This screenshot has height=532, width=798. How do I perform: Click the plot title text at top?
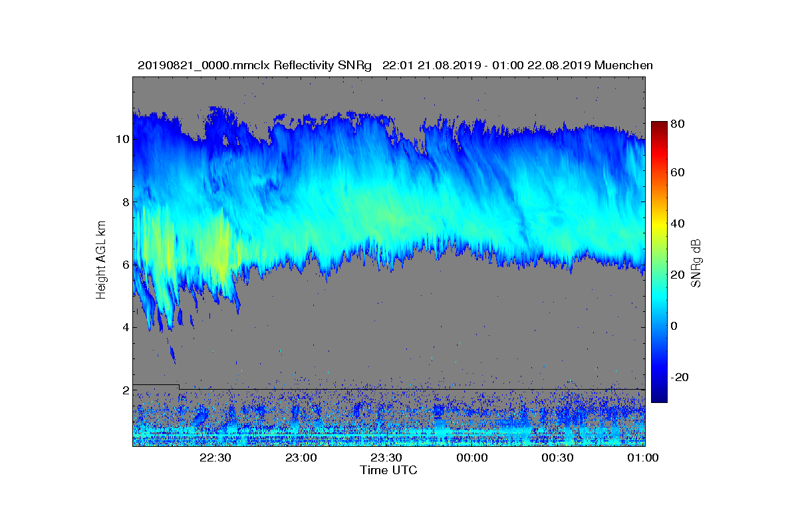point(395,65)
